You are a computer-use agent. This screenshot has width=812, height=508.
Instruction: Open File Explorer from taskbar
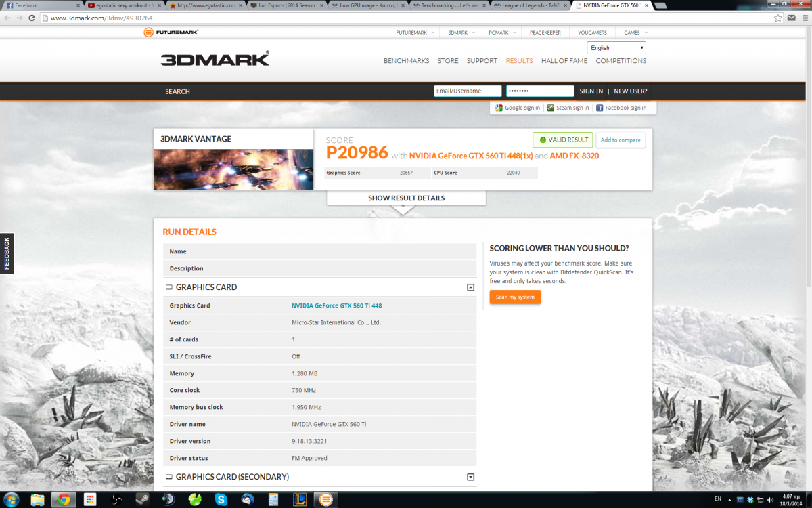(38, 500)
